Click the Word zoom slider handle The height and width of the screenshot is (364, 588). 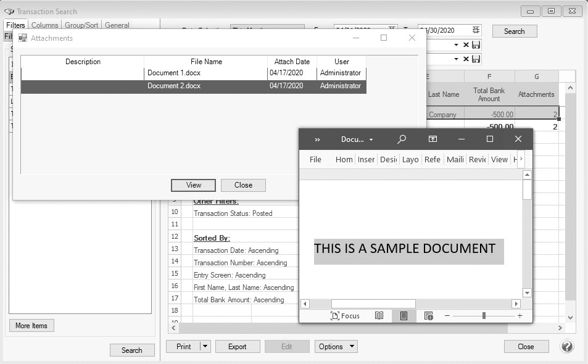[x=484, y=316]
